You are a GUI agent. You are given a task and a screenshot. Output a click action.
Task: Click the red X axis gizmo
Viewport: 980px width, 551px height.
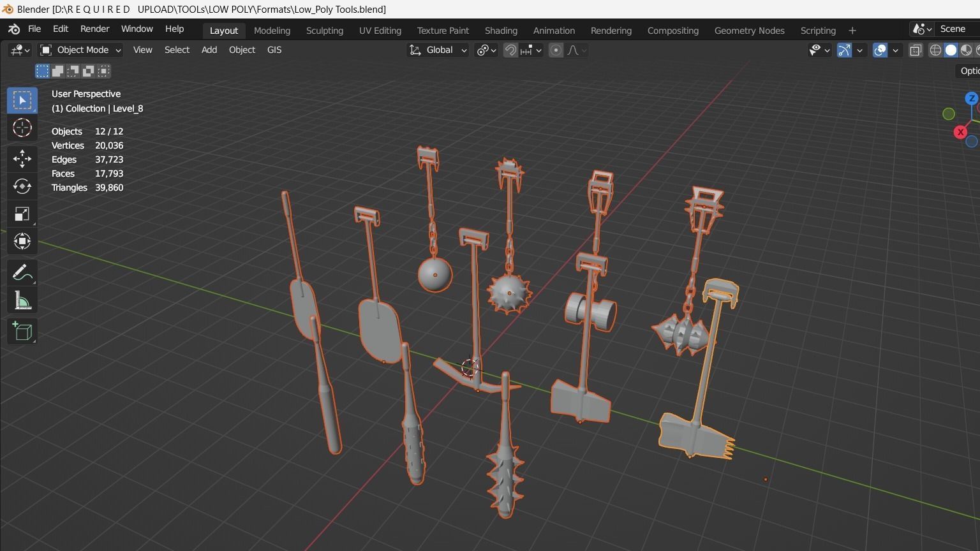click(x=960, y=132)
